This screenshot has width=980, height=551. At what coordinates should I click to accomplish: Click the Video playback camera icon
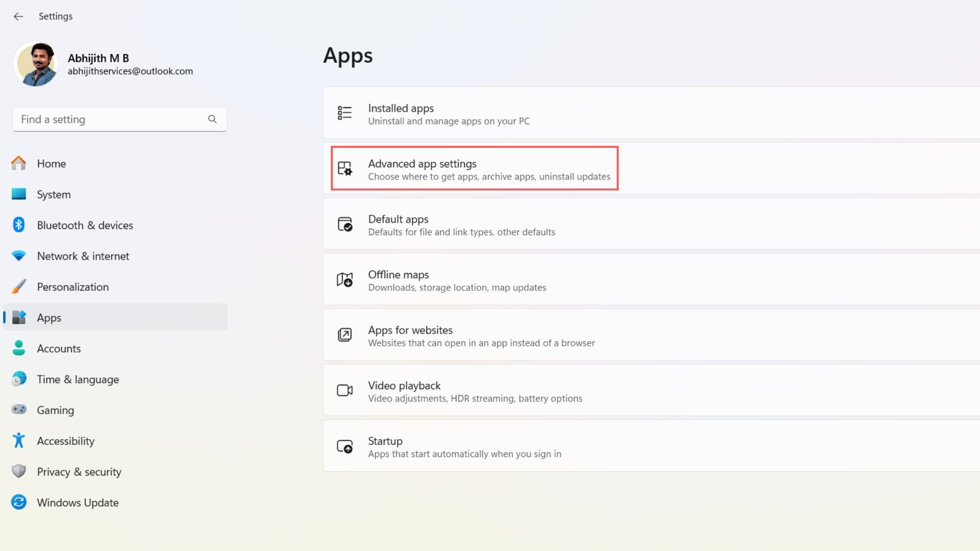click(345, 390)
